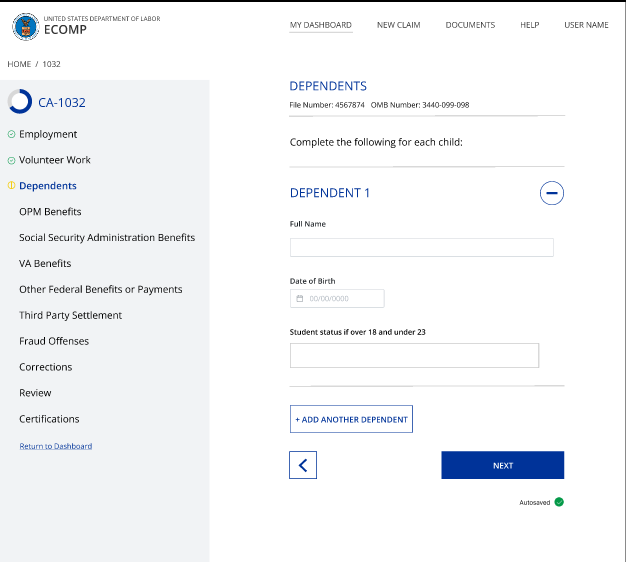Click the File Number 4567874 text
The image size is (626, 562).
click(327, 105)
